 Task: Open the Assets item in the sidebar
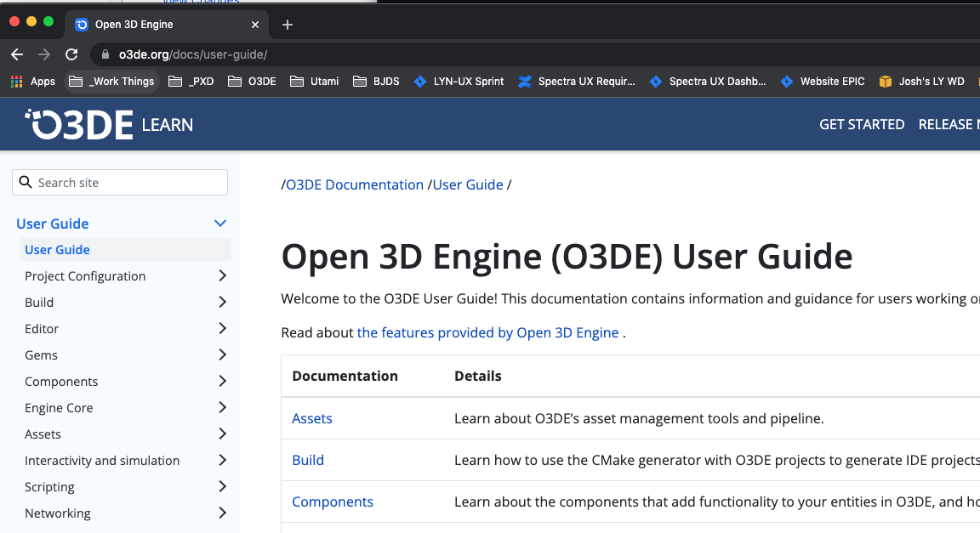43,434
